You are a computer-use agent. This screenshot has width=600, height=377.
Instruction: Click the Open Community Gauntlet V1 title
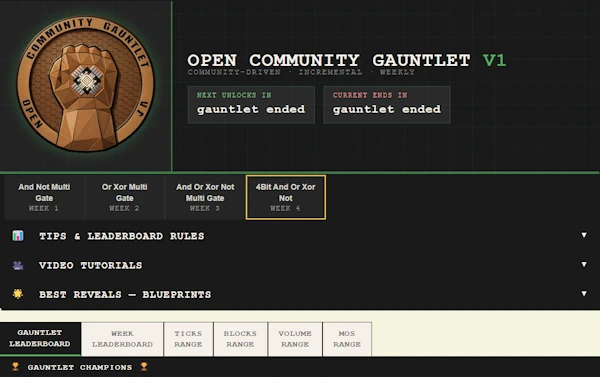click(347, 60)
